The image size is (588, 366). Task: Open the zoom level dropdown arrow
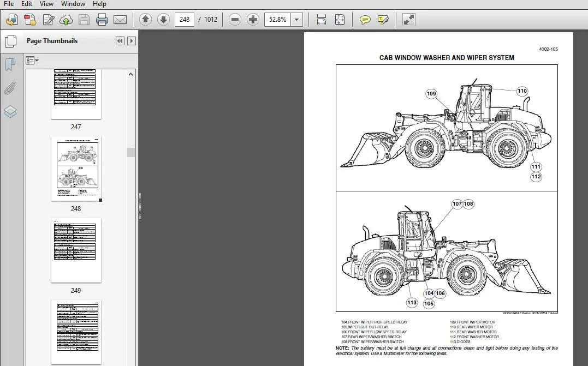click(x=296, y=20)
